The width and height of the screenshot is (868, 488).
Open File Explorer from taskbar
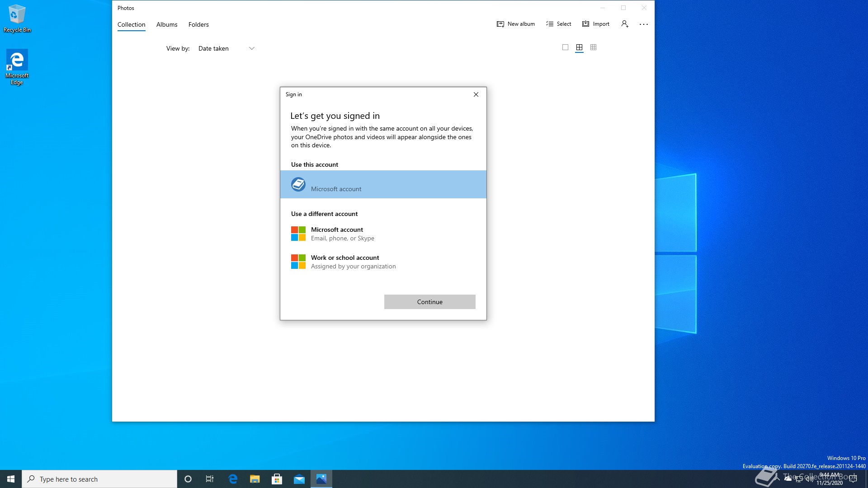tap(255, 479)
